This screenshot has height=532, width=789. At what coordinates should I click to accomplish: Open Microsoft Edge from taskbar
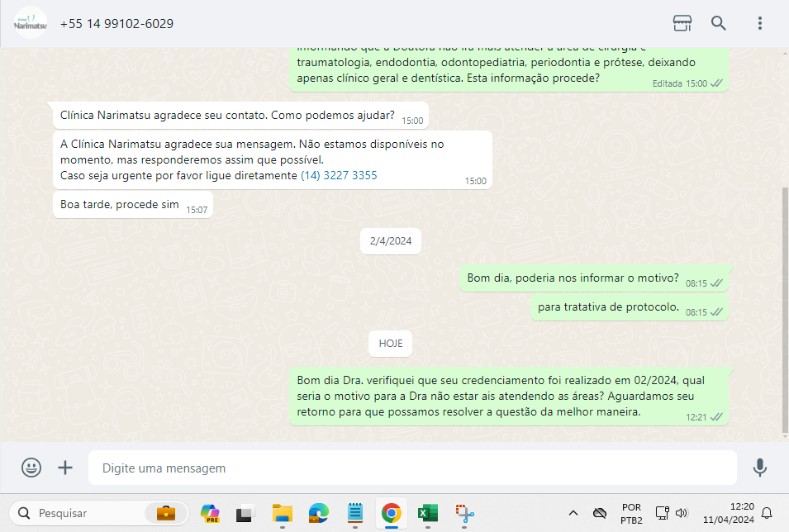[x=319, y=513]
